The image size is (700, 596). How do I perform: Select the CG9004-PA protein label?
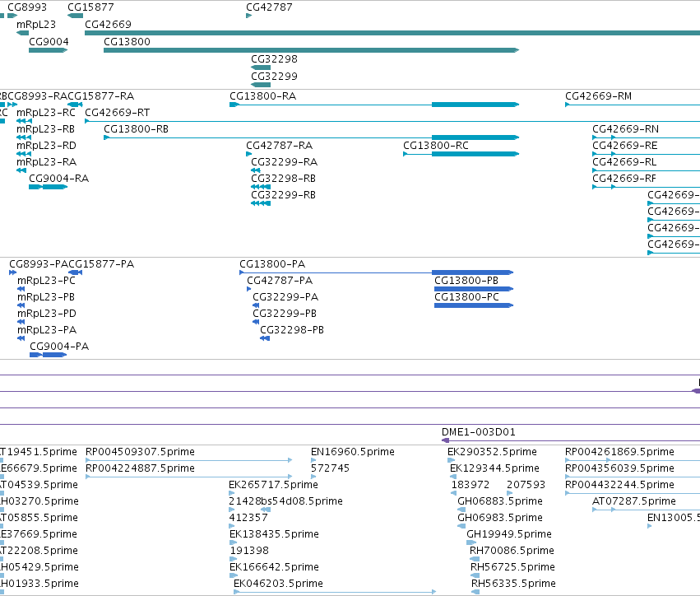[59, 347]
